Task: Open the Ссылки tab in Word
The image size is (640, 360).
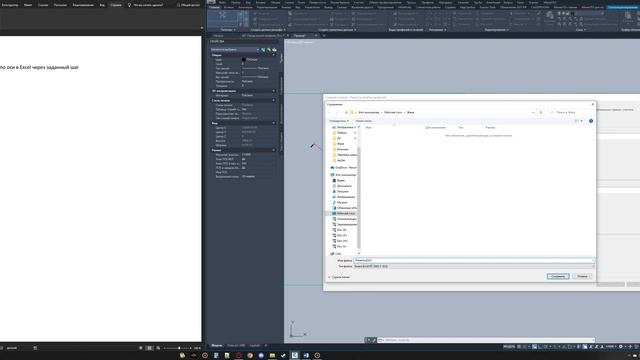Action: (43, 5)
